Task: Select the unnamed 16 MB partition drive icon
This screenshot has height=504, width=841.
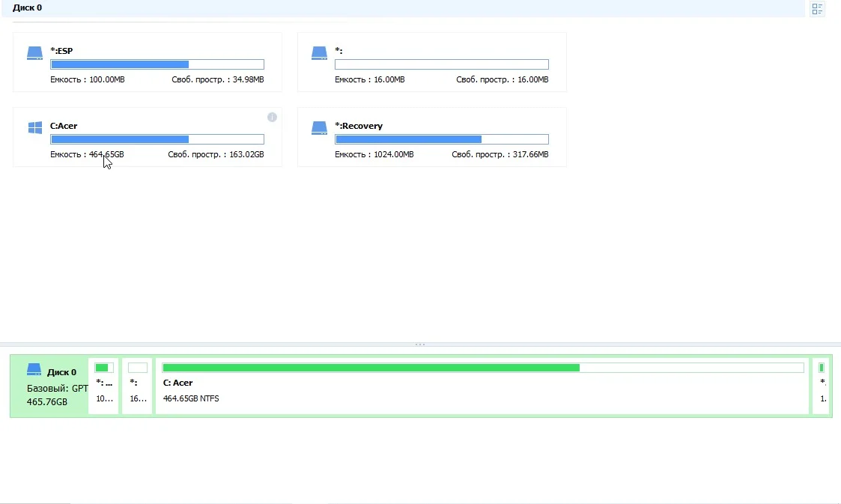Action: tap(320, 53)
